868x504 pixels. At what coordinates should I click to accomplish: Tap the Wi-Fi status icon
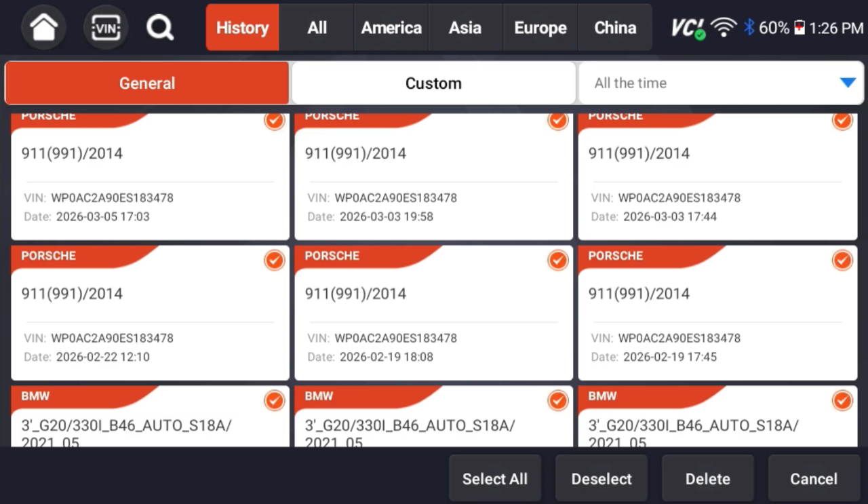[724, 28]
